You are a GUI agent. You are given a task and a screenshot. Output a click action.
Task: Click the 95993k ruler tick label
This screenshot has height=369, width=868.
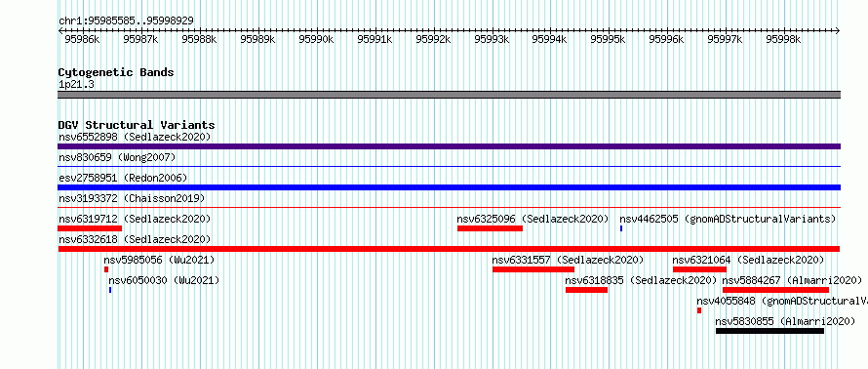493,39
